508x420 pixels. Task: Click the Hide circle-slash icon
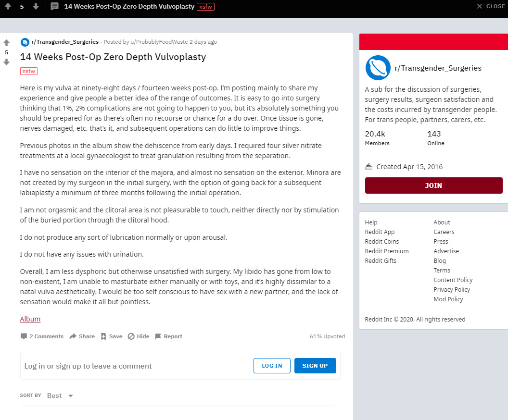(131, 336)
